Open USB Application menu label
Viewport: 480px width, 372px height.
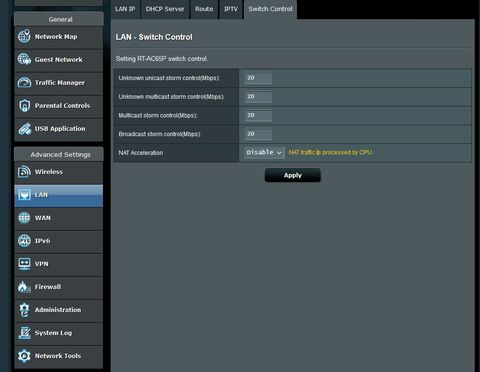(60, 129)
